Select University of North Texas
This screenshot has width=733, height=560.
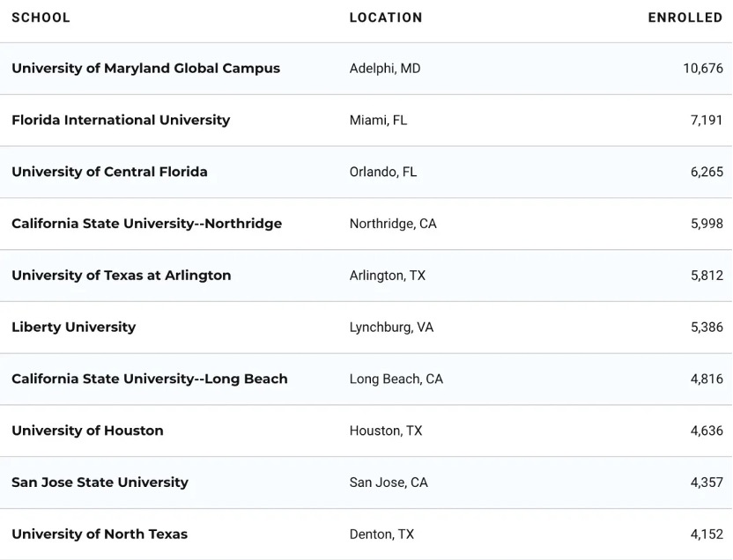point(100,534)
